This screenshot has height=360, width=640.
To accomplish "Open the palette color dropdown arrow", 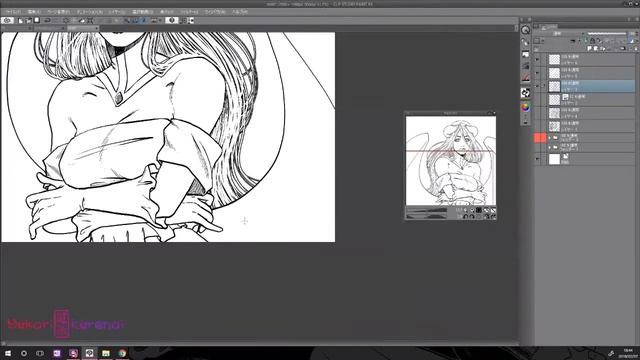I will pyautogui.click(x=543, y=40).
